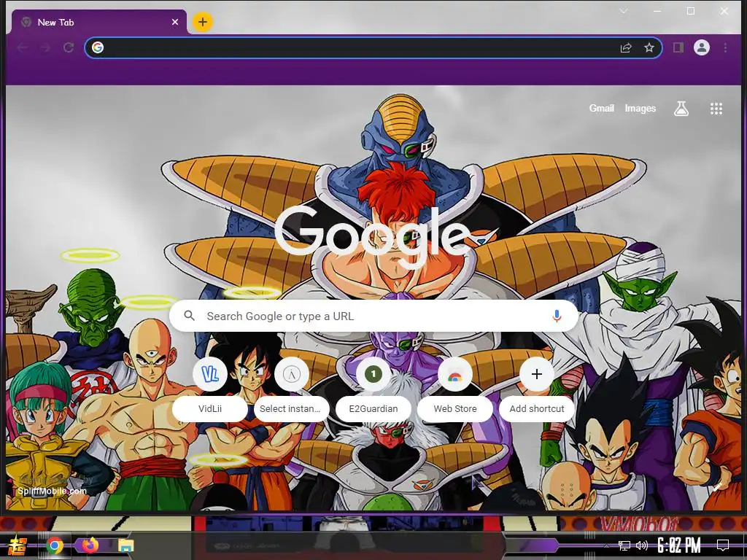This screenshot has height=560, width=747.
Task: Show hidden system tray icons
Action: (606, 545)
